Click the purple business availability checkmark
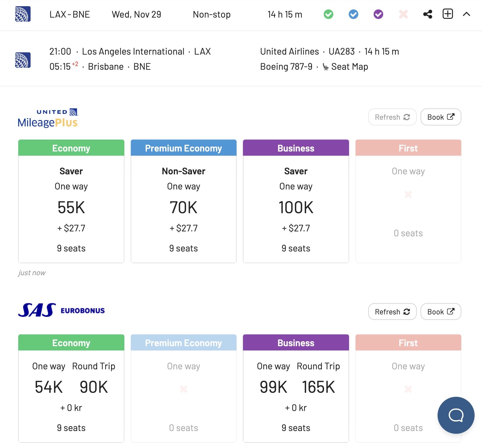 tap(378, 14)
